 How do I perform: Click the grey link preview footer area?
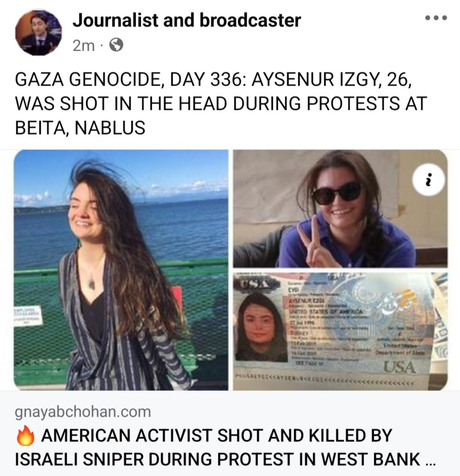[x=230, y=433]
